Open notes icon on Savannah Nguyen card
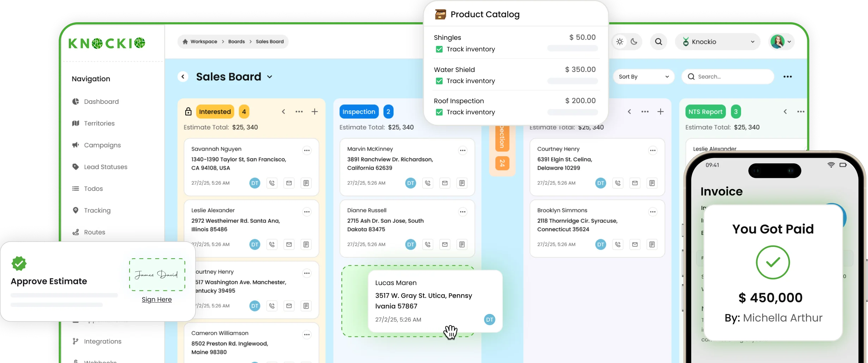The image size is (868, 363). 306,183
